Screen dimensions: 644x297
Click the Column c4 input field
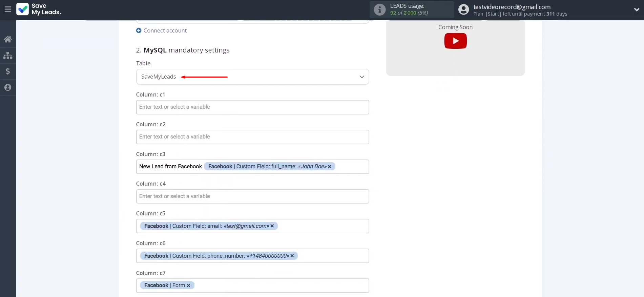point(252,196)
